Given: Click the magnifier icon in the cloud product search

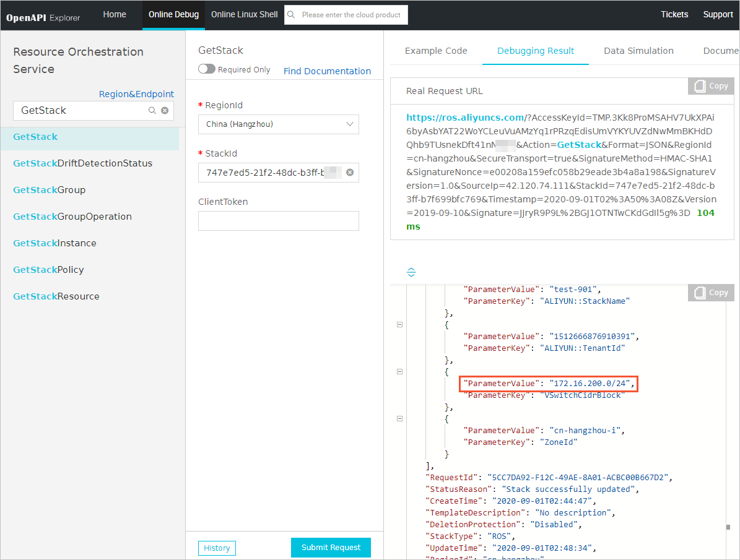Looking at the screenshot, I should tap(291, 15).
